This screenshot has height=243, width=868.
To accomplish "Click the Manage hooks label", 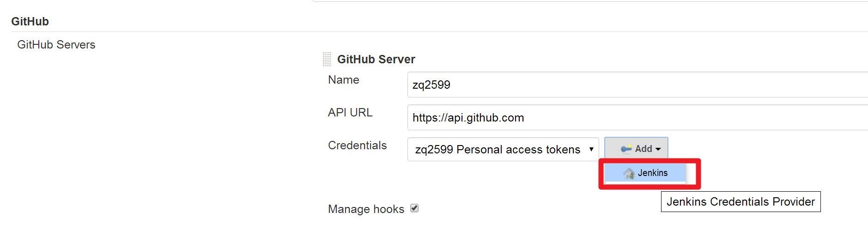I will [366, 209].
